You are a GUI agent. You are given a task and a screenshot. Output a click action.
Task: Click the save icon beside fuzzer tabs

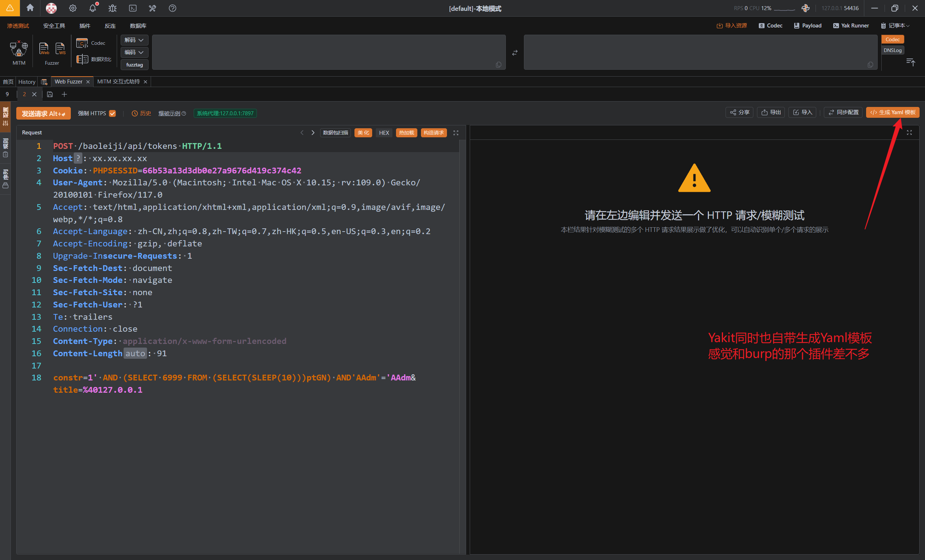[50, 95]
